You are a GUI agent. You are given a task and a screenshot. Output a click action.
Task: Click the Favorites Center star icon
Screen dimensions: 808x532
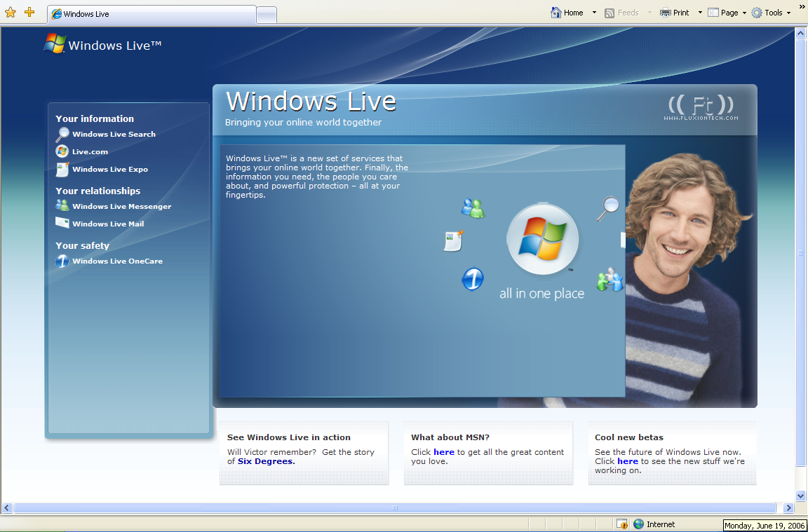pyautogui.click(x=11, y=13)
